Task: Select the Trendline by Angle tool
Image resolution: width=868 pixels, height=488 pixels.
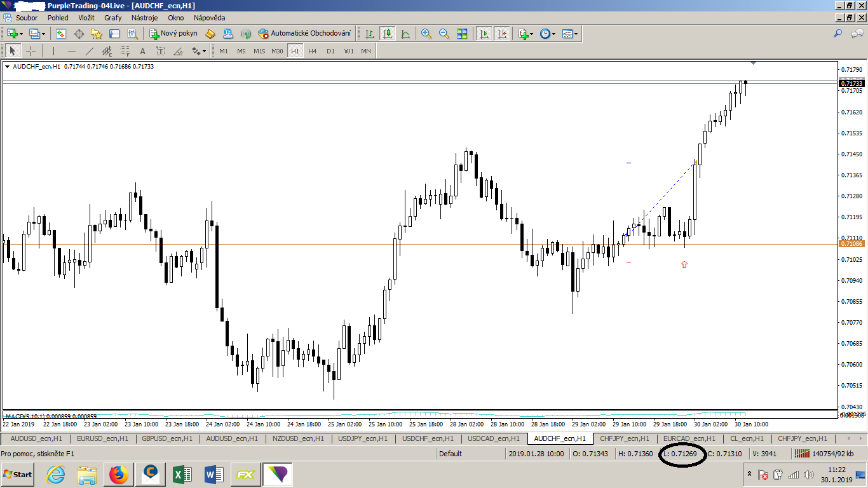Action: (x=178, y=51)
